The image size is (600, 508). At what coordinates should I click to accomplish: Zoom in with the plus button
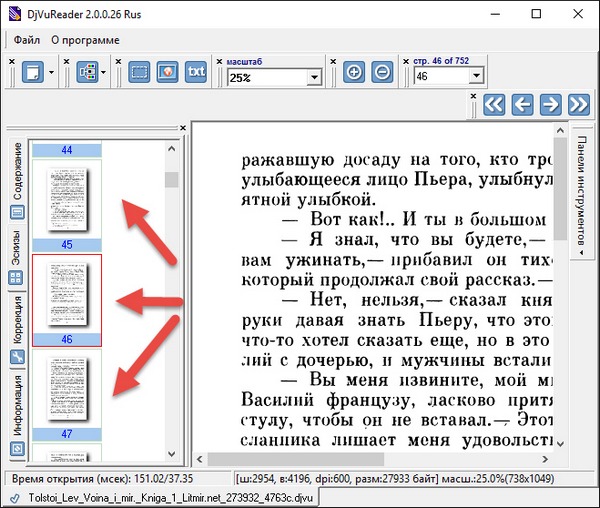pyautogui.click(x=354, y=72)
